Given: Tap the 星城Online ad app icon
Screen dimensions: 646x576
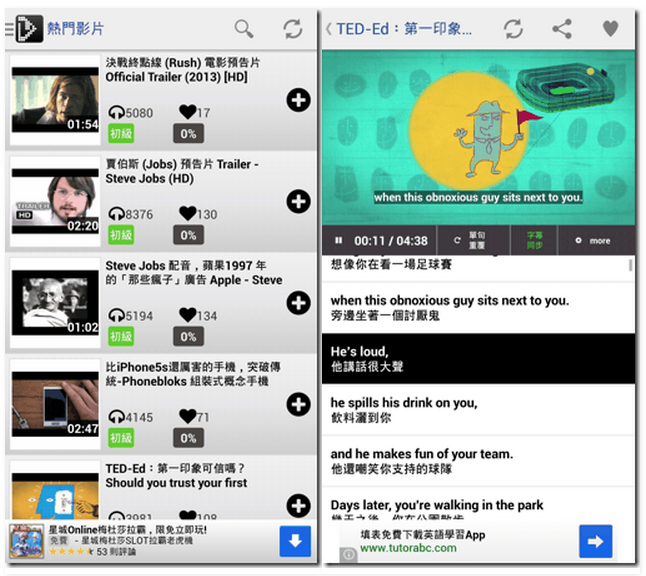Looking at the screenshot, I should (x=26, y=541).
